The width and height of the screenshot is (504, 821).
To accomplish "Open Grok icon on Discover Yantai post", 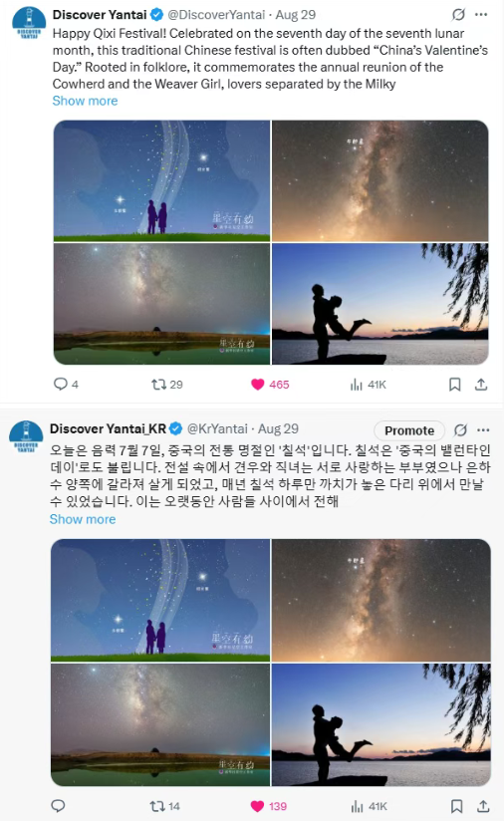I will click(458, 15).
